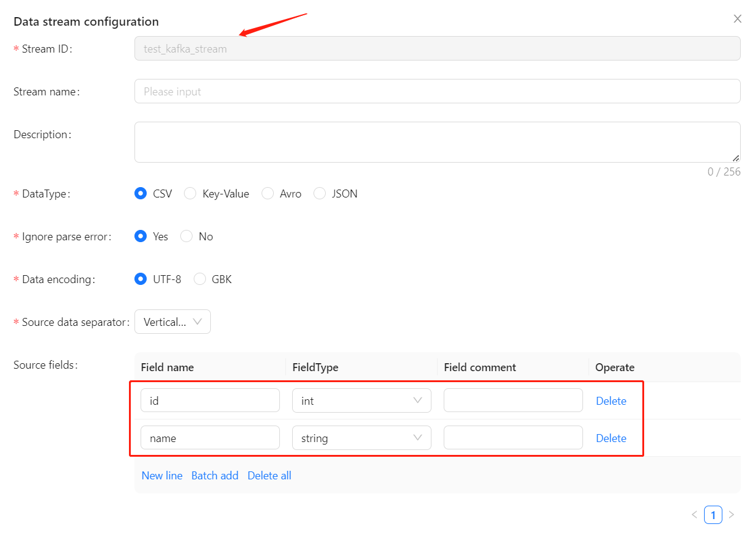Viewport: 756px width, 546px height.
Task: Set Ignore parse error to No
Action: pos(187,237)
